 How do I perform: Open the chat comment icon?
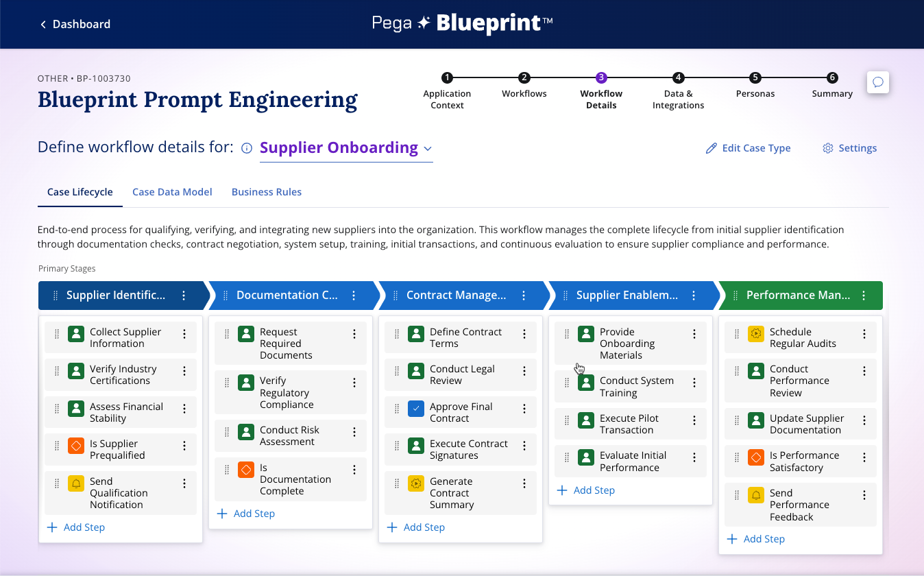click(877, 82)
